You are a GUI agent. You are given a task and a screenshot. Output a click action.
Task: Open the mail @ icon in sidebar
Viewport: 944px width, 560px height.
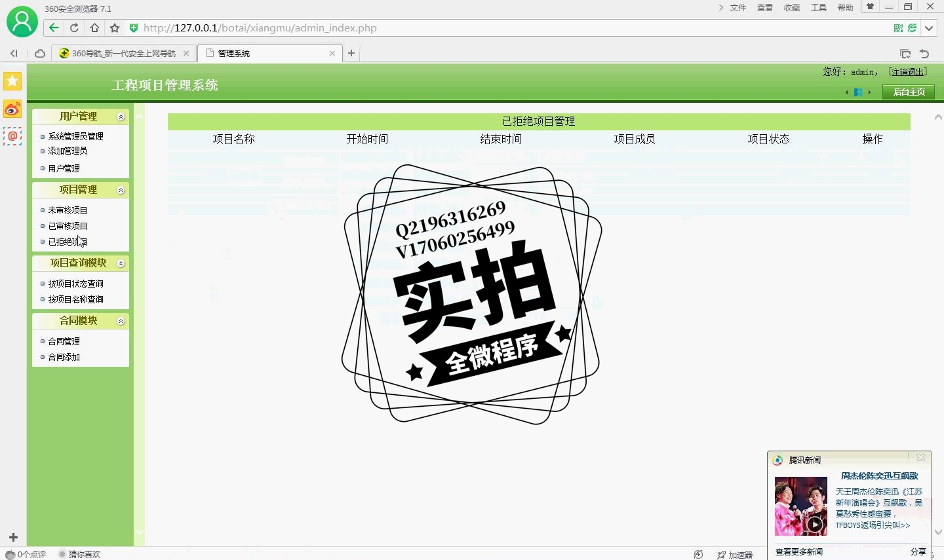pyautogui.click(x=12, y=136)
